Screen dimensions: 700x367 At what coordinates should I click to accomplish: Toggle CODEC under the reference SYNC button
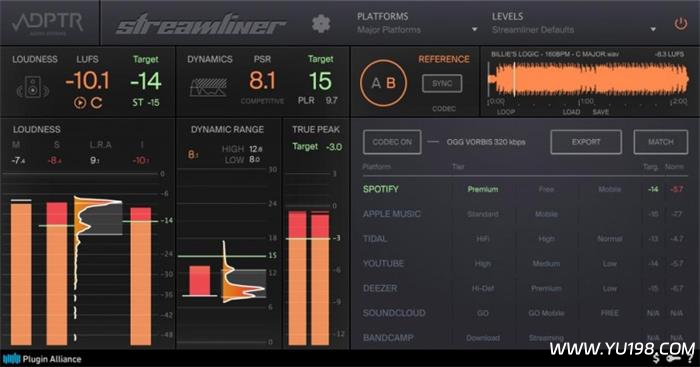tap(444, 108)
